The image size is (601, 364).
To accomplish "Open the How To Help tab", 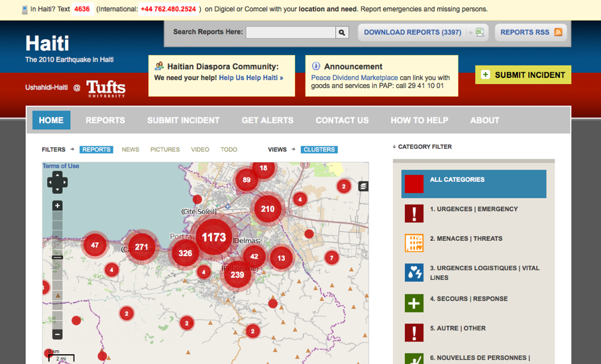I will [x=419, y=120].
